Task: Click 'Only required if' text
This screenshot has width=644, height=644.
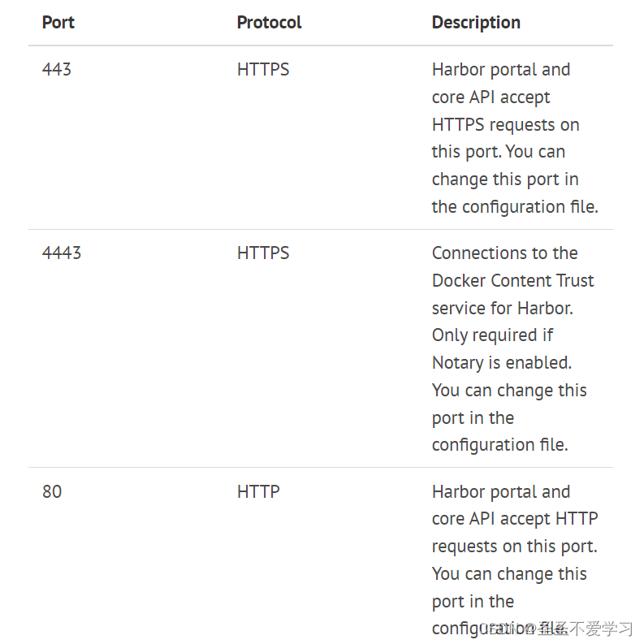Action: click(x=492, y=335)
